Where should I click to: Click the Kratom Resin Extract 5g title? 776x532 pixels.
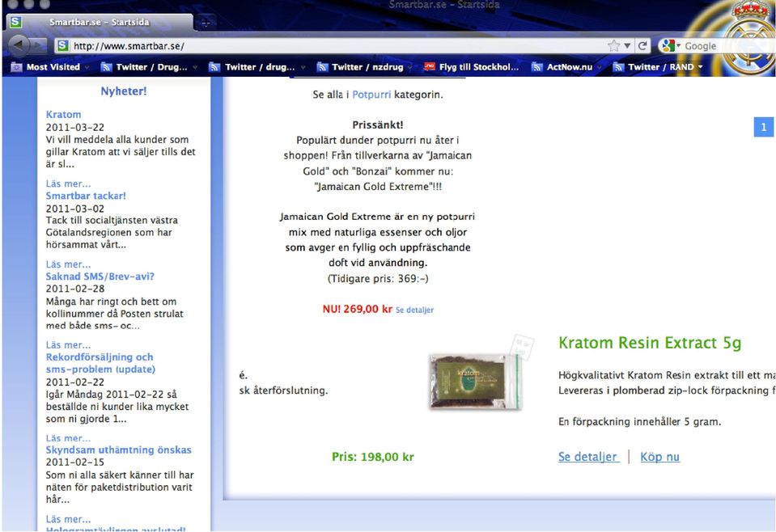(650, 343)
